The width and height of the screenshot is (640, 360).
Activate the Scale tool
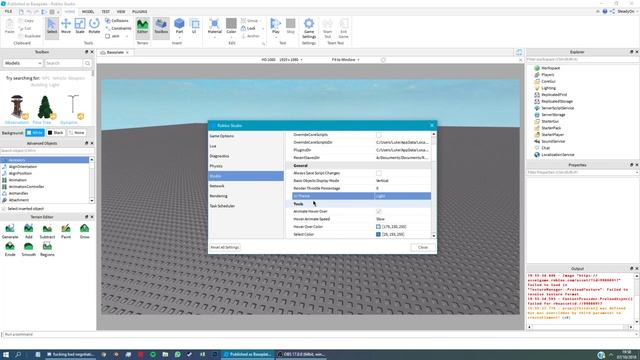(80, 27)
